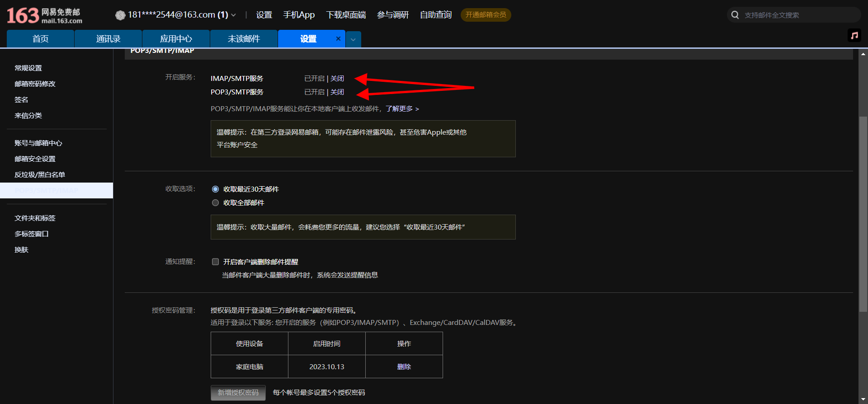Delete the 家庭电脑 authorization code
The image size is (868, 404).
tap(404, 367)
